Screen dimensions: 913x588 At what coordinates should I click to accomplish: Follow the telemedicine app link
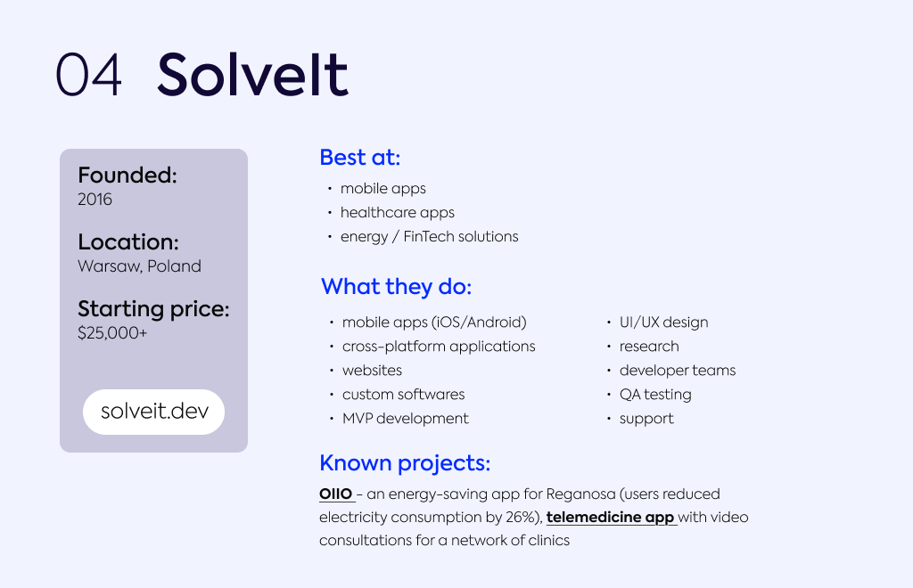(x=611, y=517)
